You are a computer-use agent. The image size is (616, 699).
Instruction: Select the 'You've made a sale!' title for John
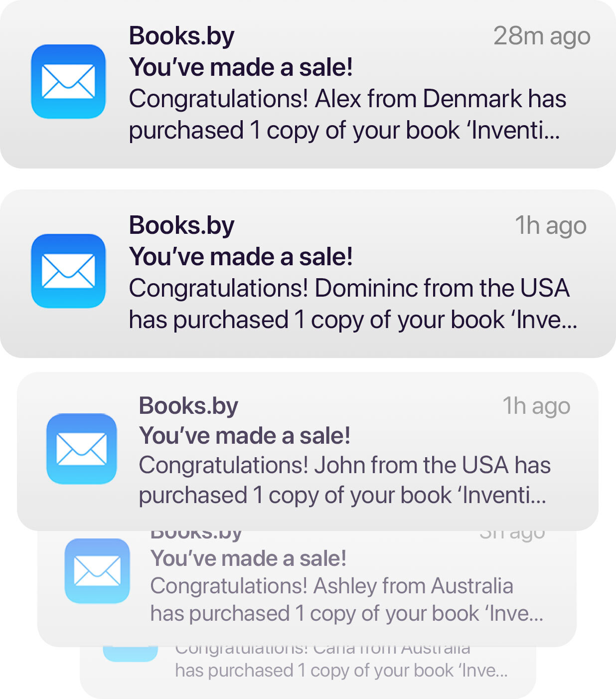click(244, 436)
